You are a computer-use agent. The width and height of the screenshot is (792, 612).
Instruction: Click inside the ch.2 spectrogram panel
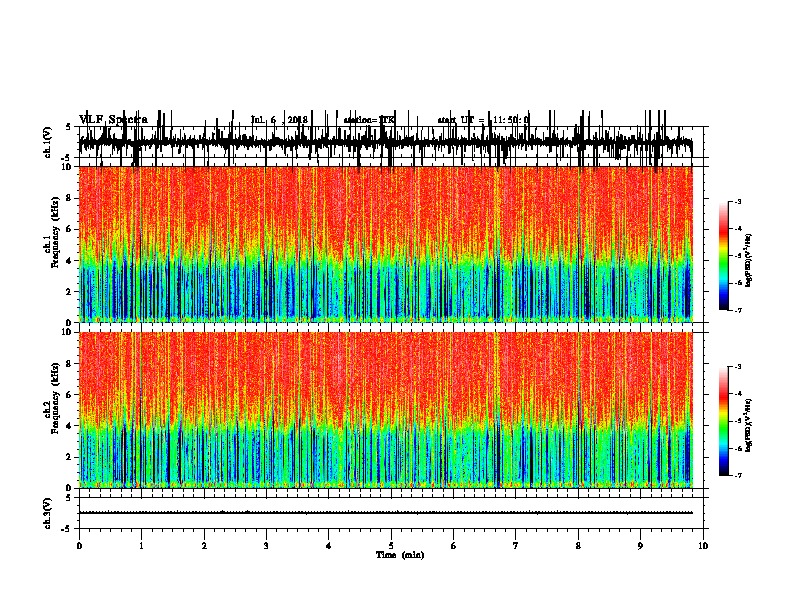pyautogui.click(x=386, y=410)
